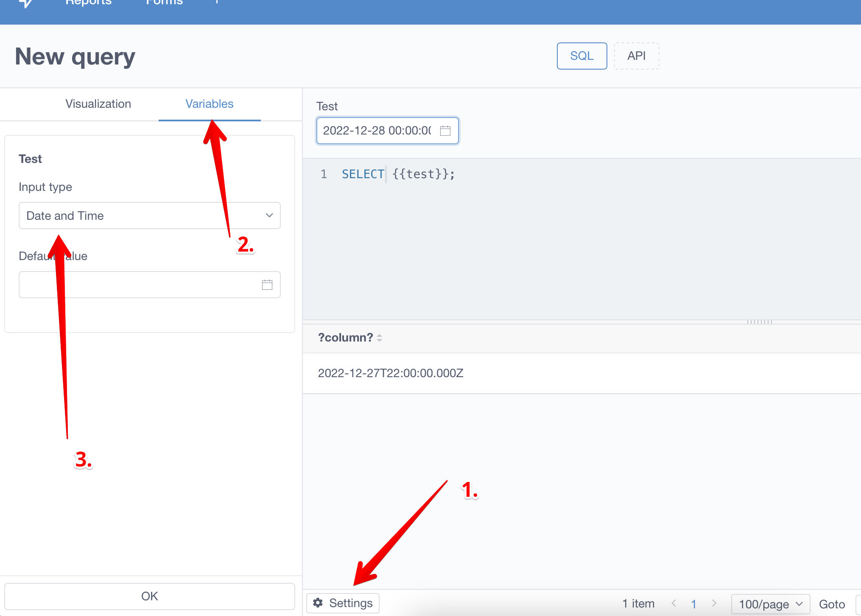
Task: Click the logo icon in top bar
Action: point(26,3)
